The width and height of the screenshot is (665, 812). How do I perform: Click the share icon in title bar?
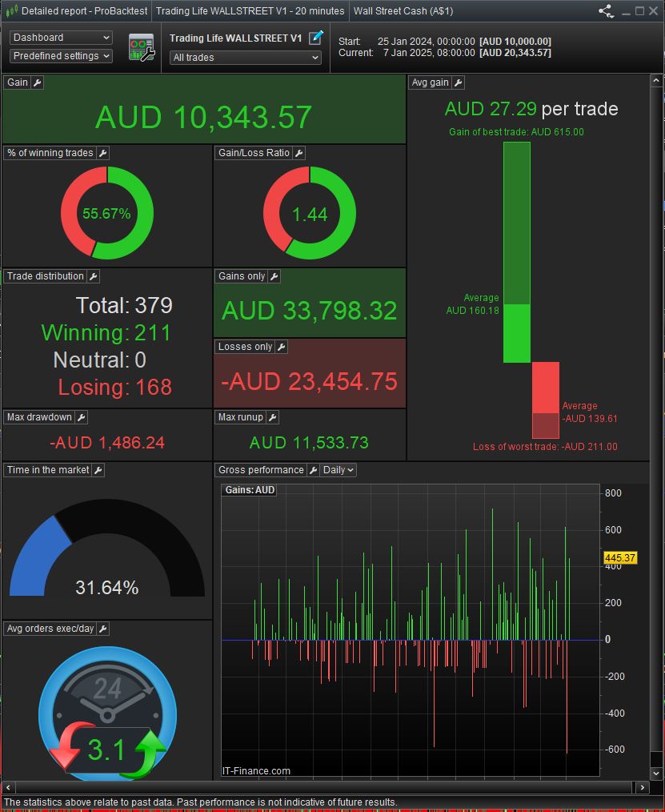coord(606,11)
